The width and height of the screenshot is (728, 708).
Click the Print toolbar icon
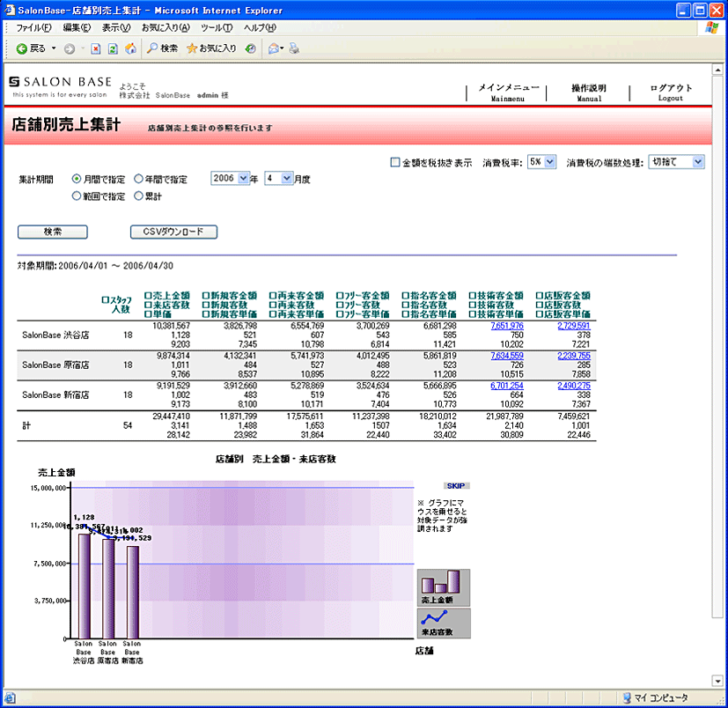pyautogui.click(x=294, y=48)
